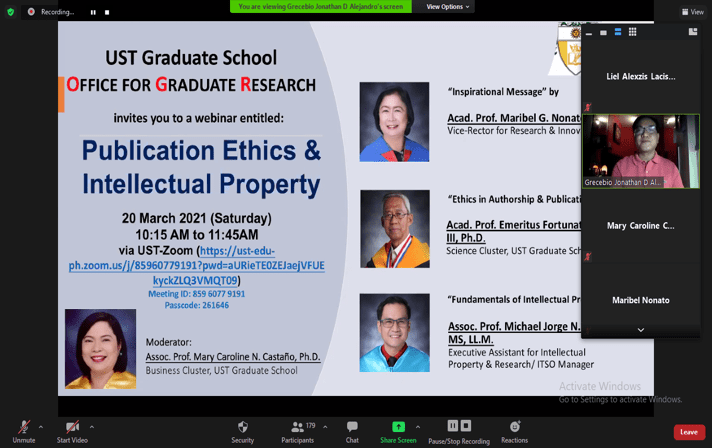Click the muted mic icon on Mary Caroline's tile
The height and width of the screenshot is (448, 712).
[588, 257]
